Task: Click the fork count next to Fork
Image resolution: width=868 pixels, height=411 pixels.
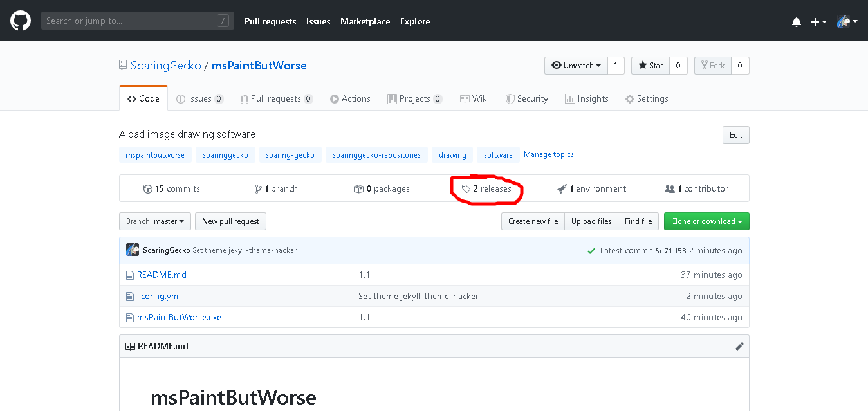Action: coord(740,66)
